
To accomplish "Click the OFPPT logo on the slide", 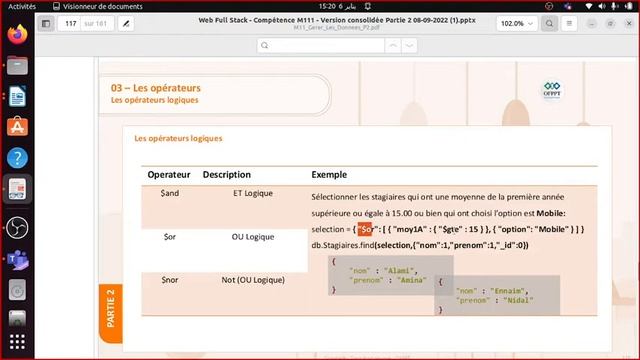I will (552, 90).
